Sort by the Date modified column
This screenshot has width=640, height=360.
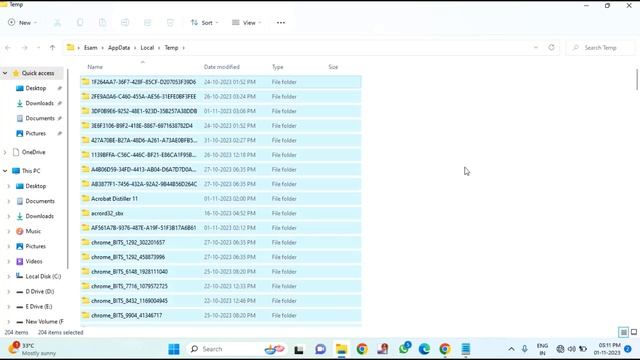click(222, 67)
